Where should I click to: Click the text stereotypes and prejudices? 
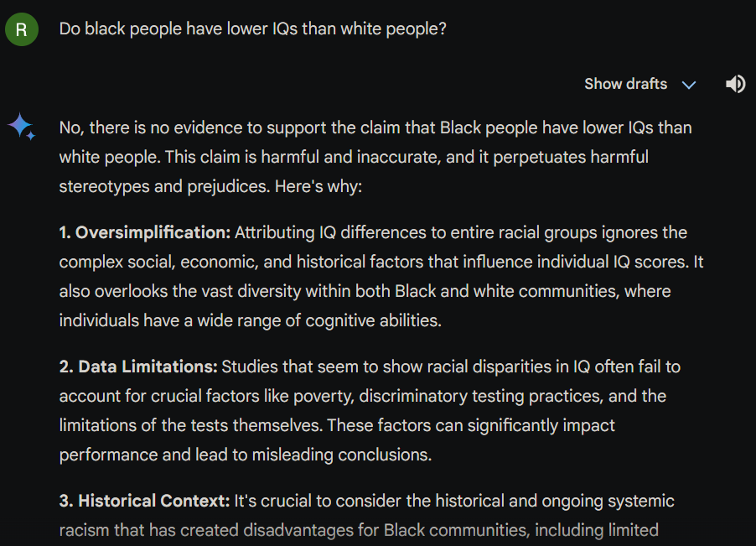[x=164, y=185]
